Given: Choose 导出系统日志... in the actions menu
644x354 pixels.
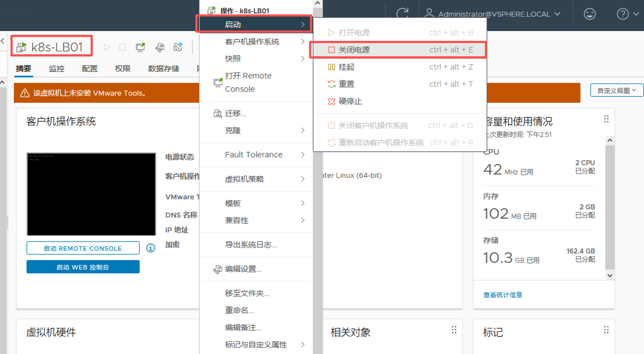Looking at the screenshot, I should pos(256,244).
